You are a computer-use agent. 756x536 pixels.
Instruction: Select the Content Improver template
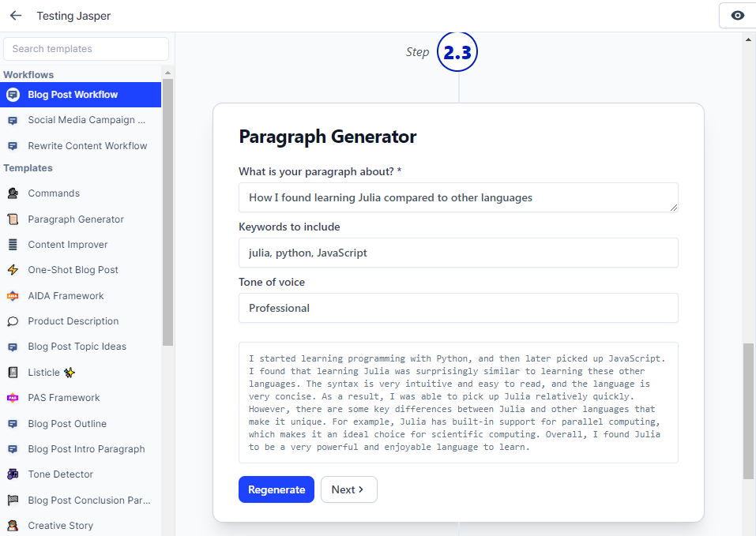[81, 245]
